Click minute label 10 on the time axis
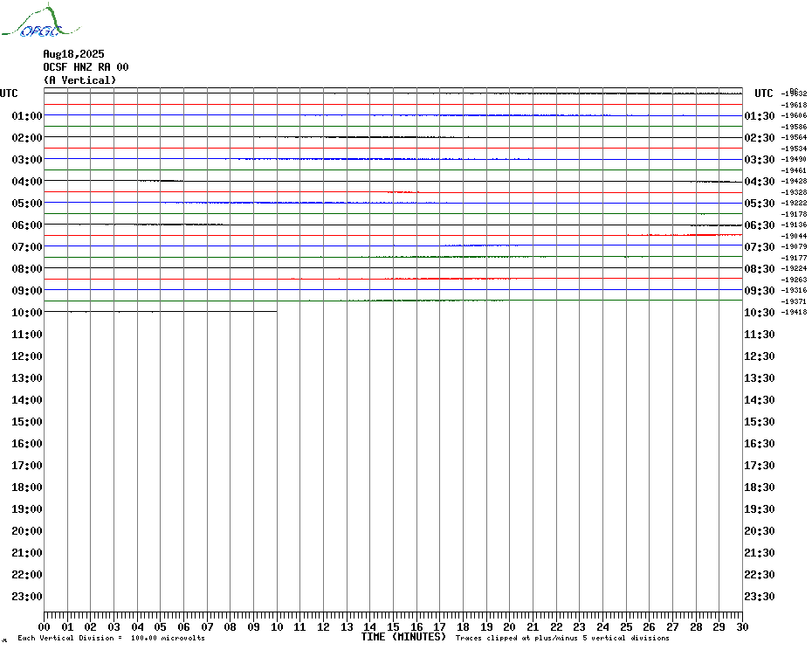812x650 pixels. pyautogui.click(x=277, y=627)
